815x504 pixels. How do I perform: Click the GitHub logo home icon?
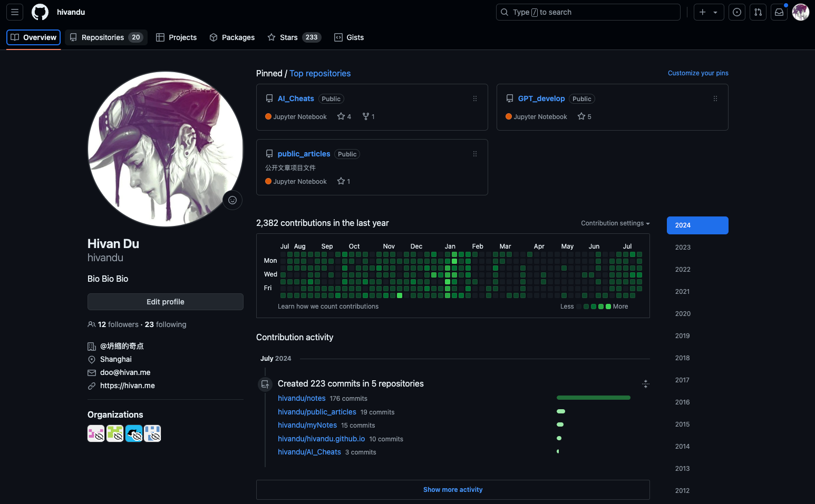point(40,12)
